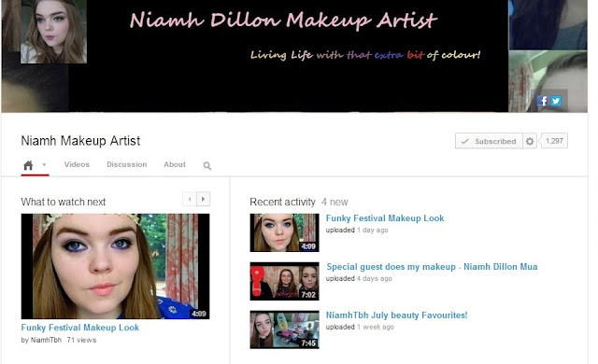Click the '71 views' text
The width and height of the screenshot is (598, 364).
[x=81, y=340]
